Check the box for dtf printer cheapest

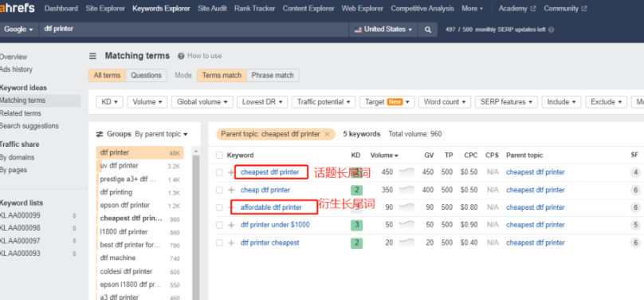point(219,243)
